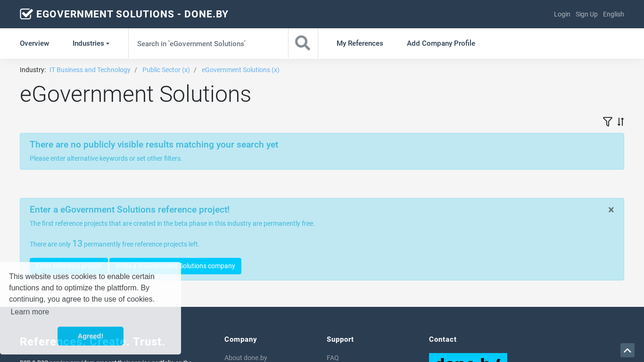Image resolution: width=644 pixels, height=362 pixels.
Task: Open the Learn more cookie link
Action: point(30,312)
